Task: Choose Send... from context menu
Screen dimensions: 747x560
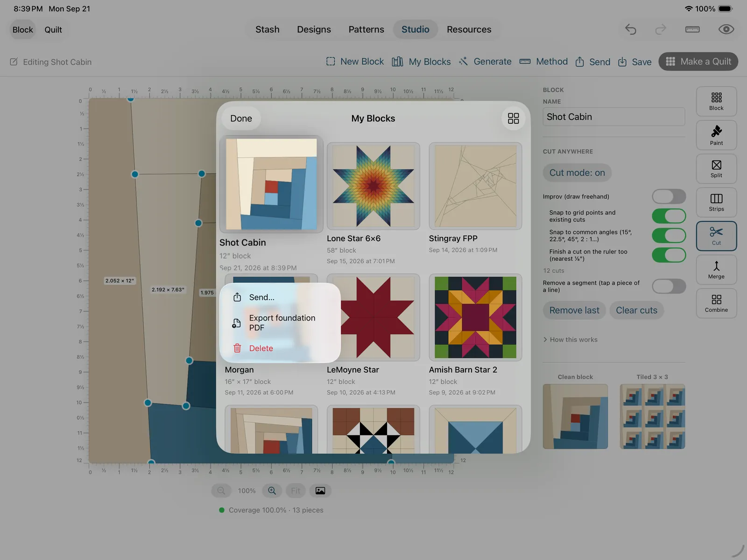Action: (280, 297)
